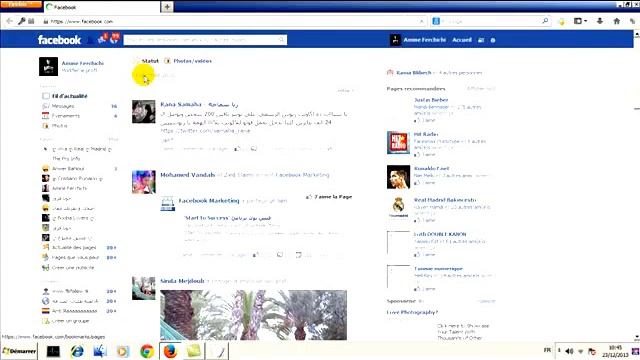Open Messages in the left sidebar
This screenshot has width=640, height=360.
point(63,106)
